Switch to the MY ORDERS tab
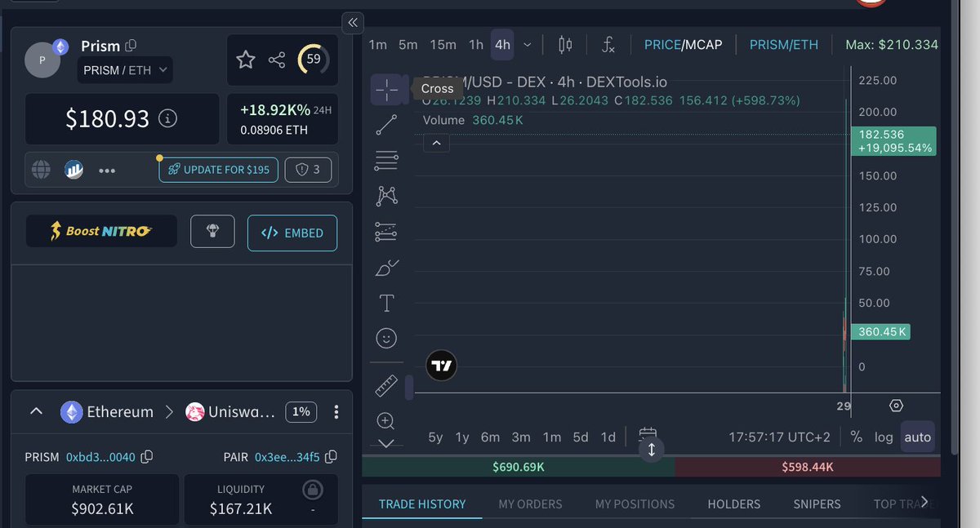 [531, 504]
